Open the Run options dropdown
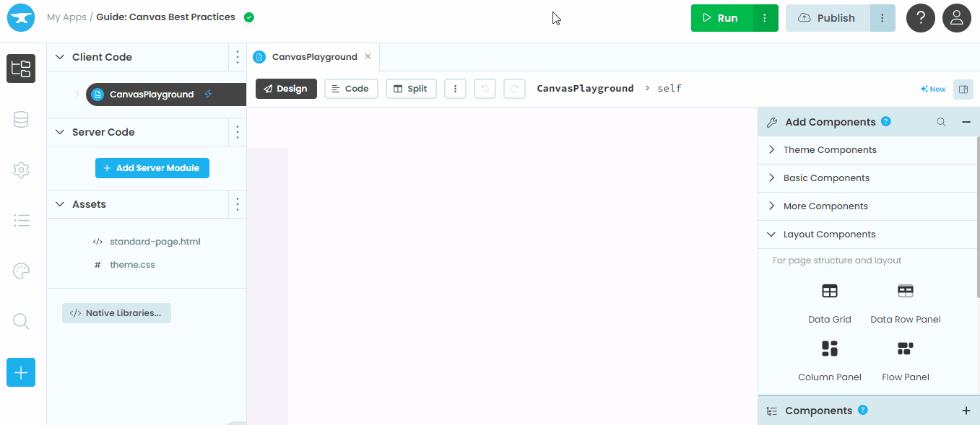The height and width of the screenshot is (425, 980). [765, 18]
